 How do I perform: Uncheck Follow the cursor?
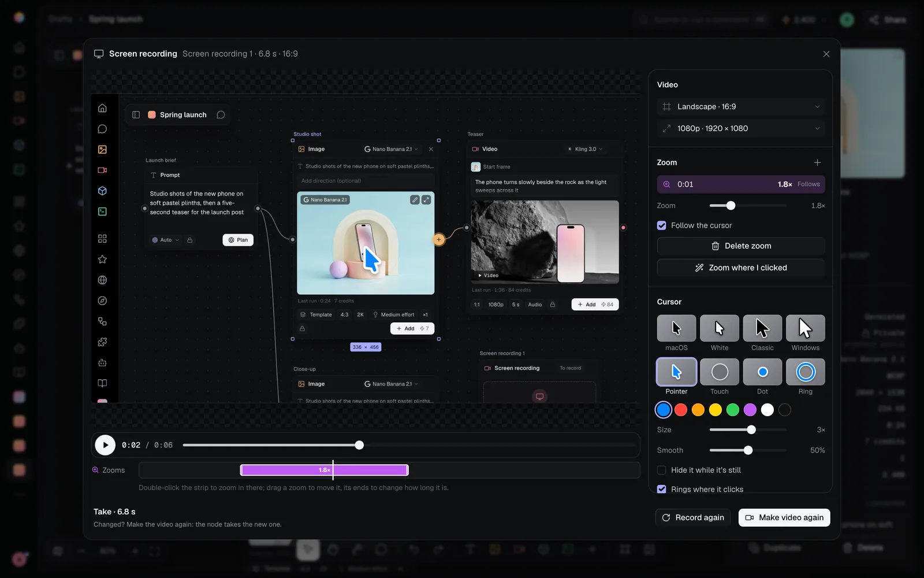point(662,225)
